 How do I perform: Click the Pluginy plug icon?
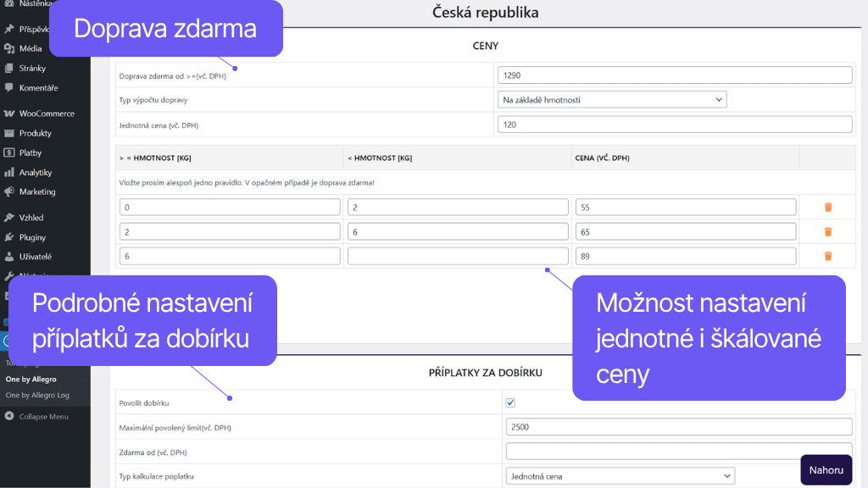pos(8,237)
